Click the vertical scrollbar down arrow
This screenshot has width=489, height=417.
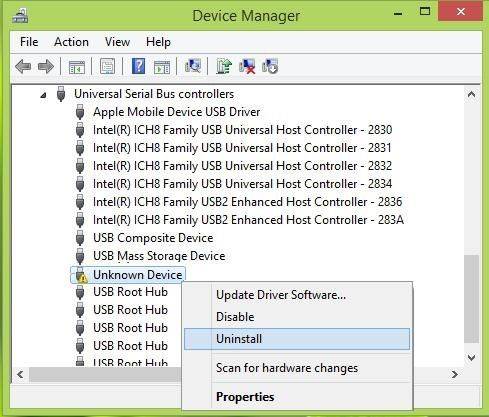(471, 358)
